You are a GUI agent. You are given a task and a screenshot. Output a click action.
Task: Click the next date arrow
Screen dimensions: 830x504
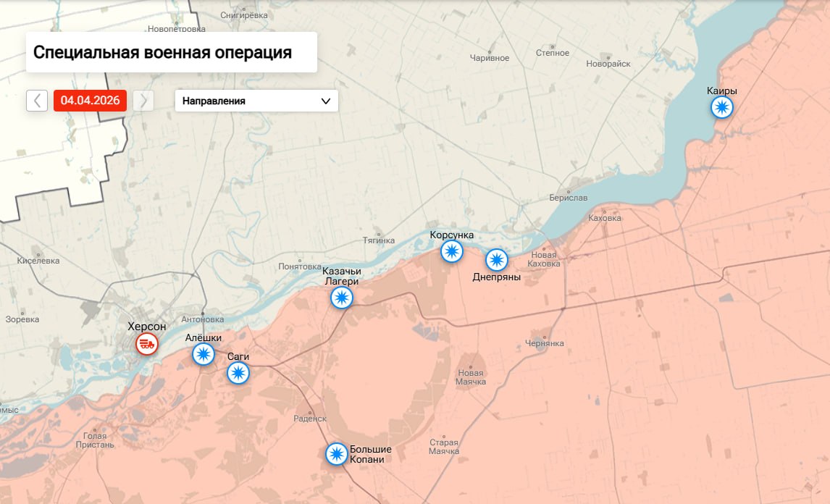tap(145, 101)
